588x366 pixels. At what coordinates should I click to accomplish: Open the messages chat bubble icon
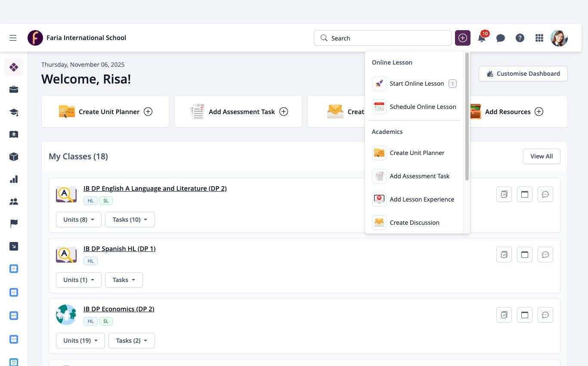click(x=501, y=38)
